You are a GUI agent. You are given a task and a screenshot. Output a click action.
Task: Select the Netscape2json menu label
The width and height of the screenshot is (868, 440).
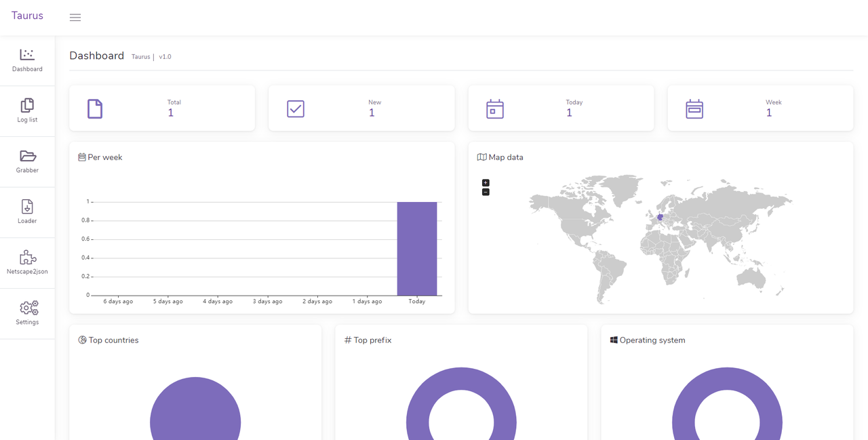pos(27,272)
